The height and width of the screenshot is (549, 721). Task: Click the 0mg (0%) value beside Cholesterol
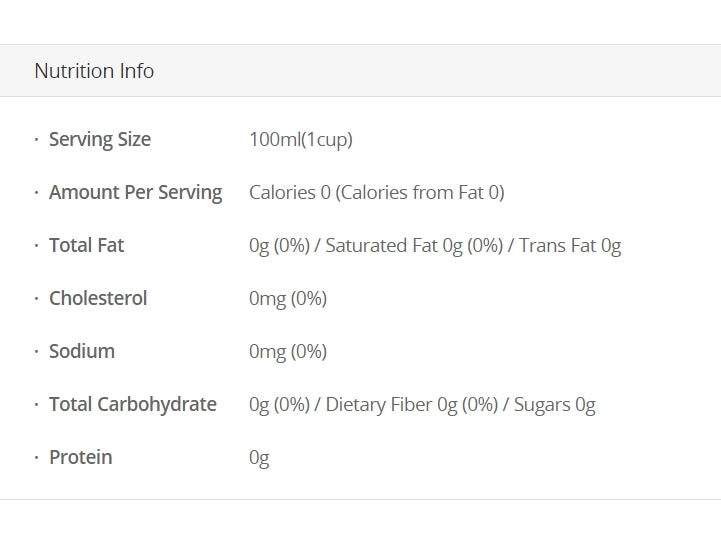coord(287,299)
